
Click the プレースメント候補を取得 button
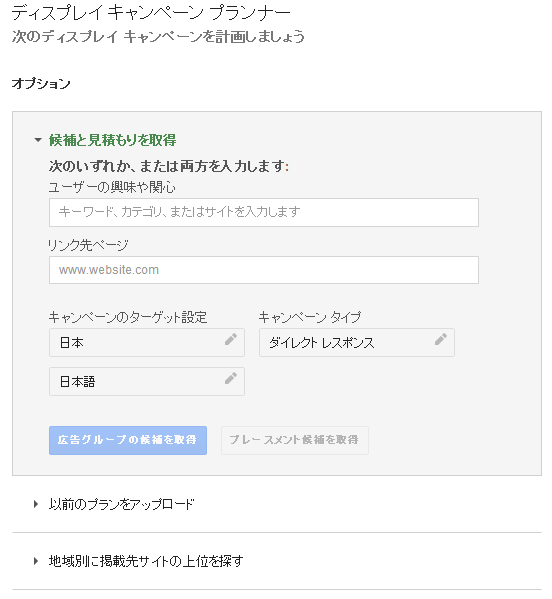pos(295,440)
